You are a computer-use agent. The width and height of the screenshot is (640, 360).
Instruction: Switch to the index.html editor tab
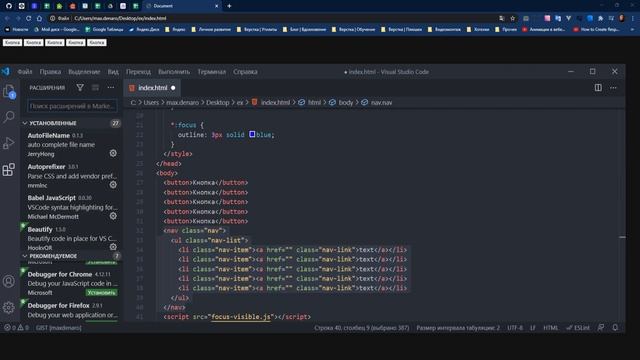152,88
